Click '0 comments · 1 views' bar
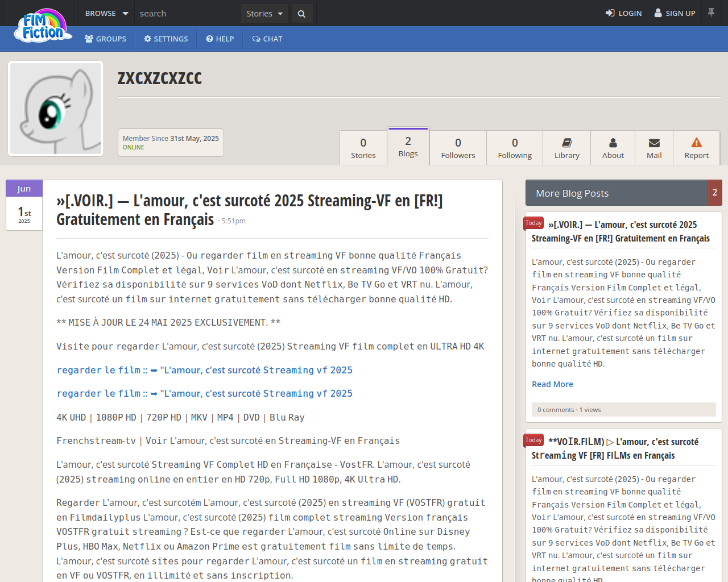Image resolution: width=728 pixels, height=582 pixels. point(624,410)
